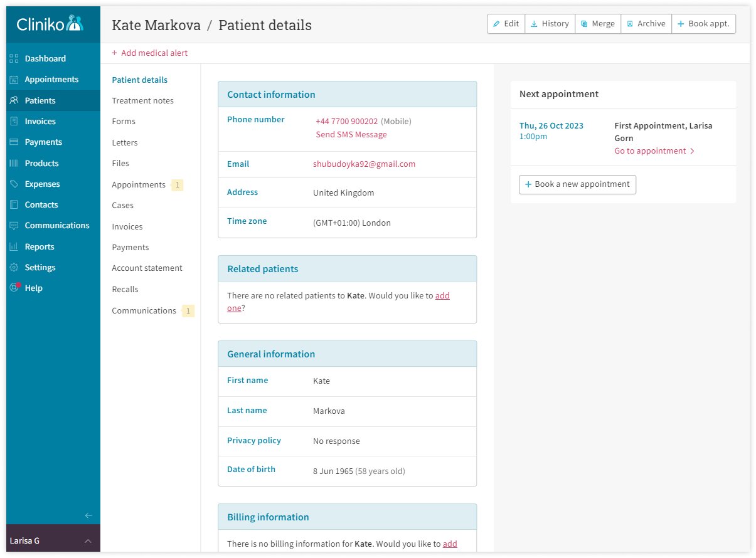Collapse the sidebar with the left arrow
The width and height of the screenshot is (756, 558).
point(88,516)
